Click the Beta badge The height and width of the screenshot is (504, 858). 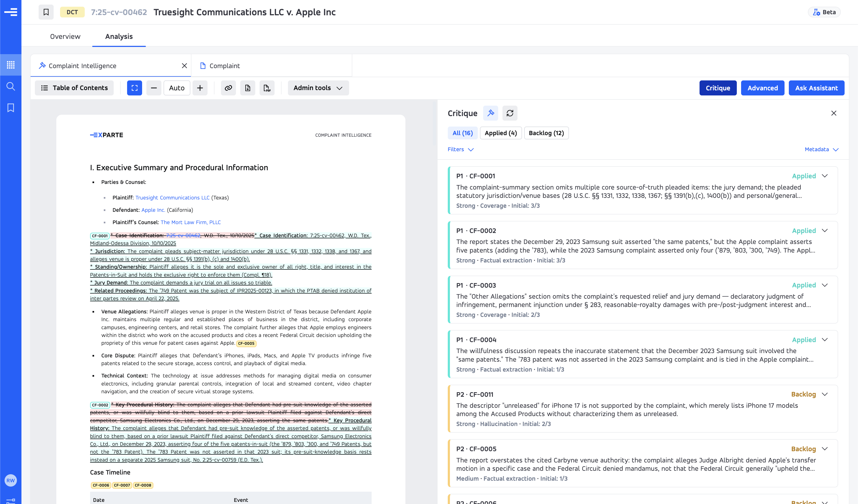click(x=824, y=12)
